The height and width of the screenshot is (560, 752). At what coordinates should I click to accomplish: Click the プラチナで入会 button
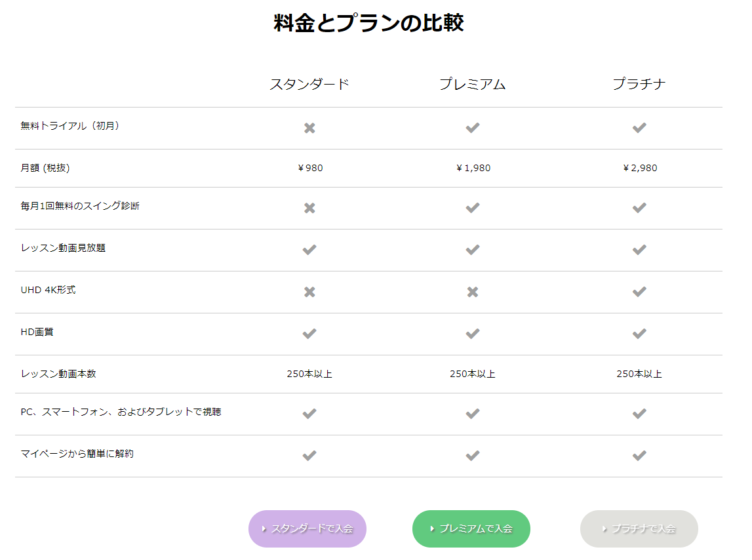point(639,529)
